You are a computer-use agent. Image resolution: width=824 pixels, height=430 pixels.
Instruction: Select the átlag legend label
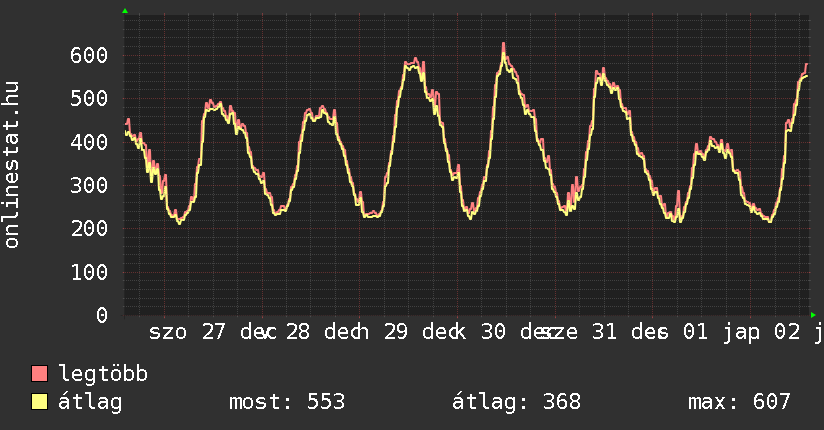(91, 402)
